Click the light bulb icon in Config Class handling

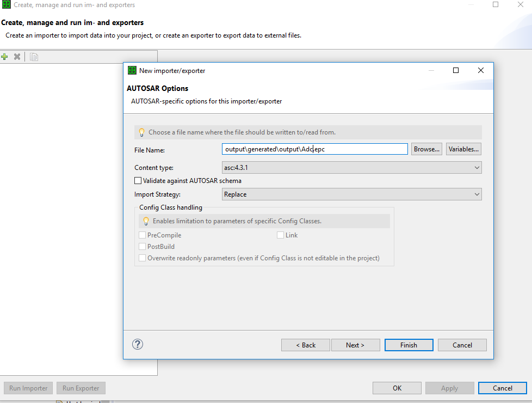tap(146, 221)
